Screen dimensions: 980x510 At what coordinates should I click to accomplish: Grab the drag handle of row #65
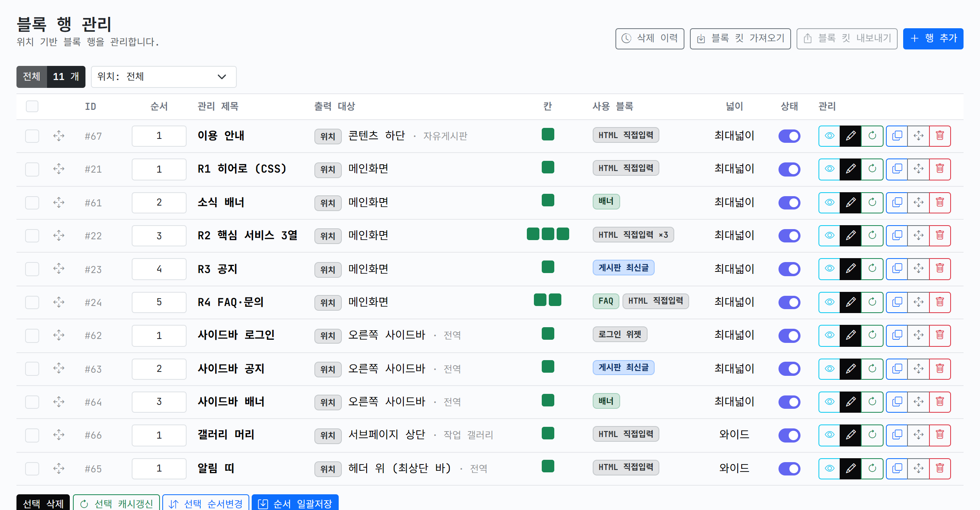[59, 468]
